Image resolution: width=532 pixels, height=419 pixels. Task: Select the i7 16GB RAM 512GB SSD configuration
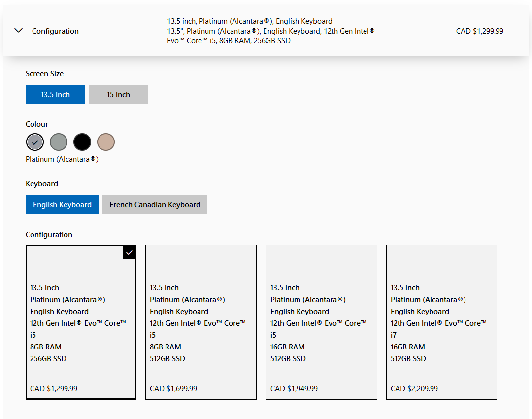[441, 322]
